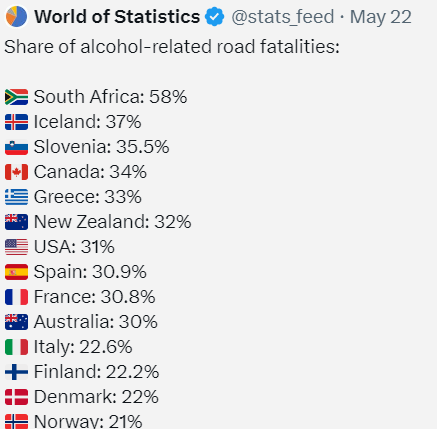
Task: Click the Italy flag emoji
Action: 16,347
